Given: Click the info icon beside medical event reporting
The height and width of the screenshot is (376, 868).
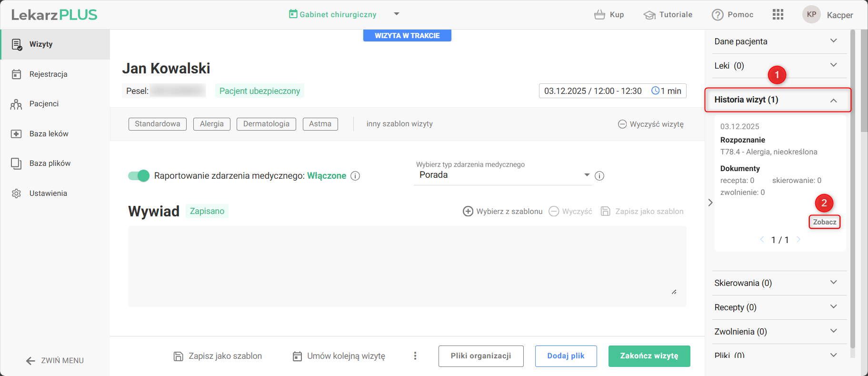Looking at the screenshot, I should pyautogui.click(x=355, y=176).
